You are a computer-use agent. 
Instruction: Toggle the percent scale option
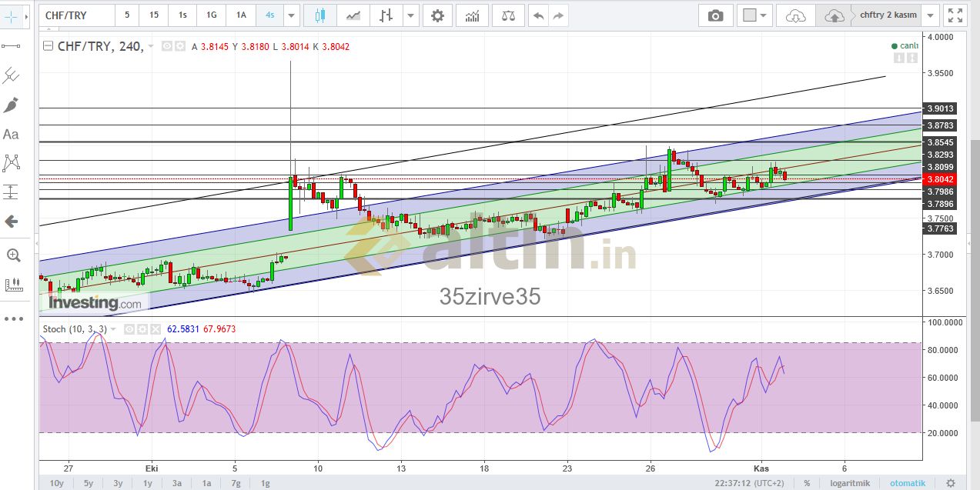click(807, 483)
